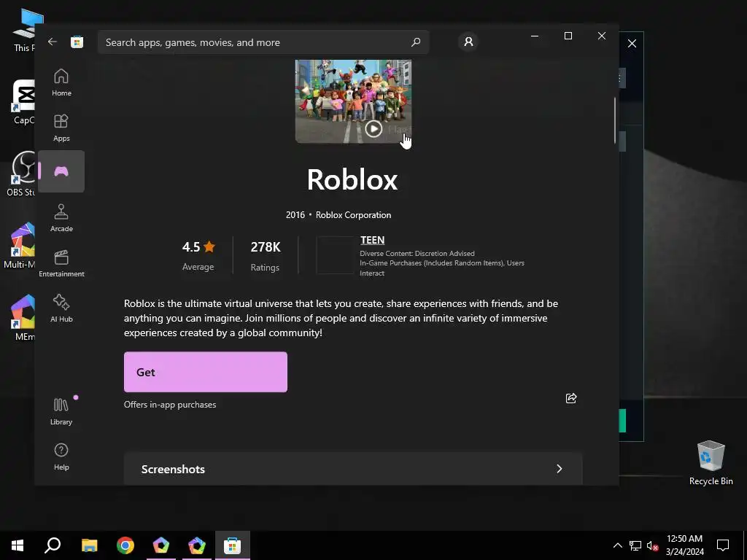747x560 pixels.
Task: Click the 'Offers in-app purchases' text
Action: pyautogui.click(x=170, y=404)
